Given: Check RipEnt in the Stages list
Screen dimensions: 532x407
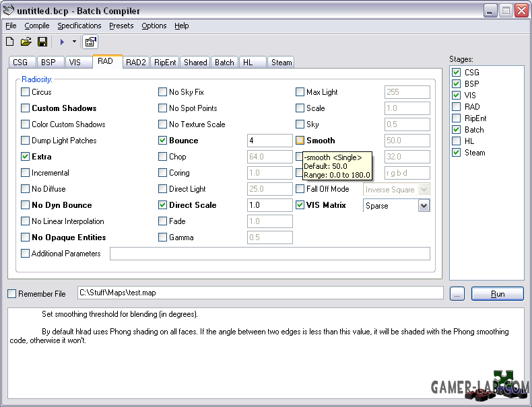Looking at the screenshot, I should tap(457, 118).
